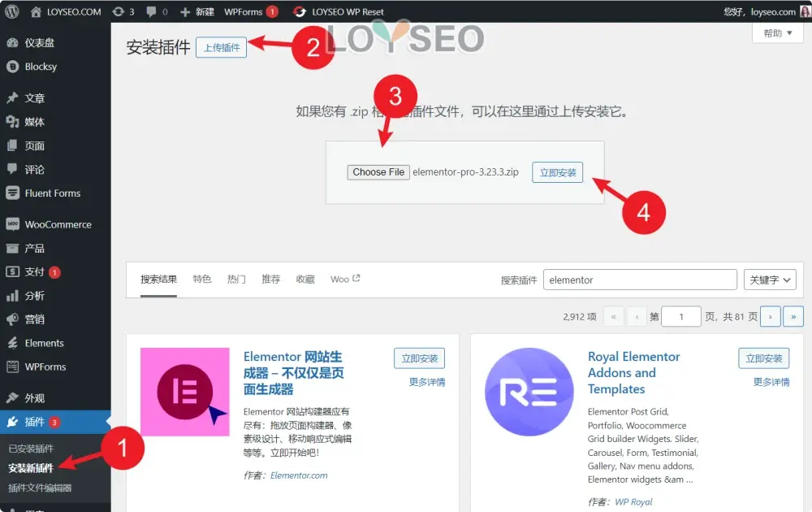The height and width of the screenshot is (512, 812).
Task: Click the 产品 products icon
Action: click(12, 248)
